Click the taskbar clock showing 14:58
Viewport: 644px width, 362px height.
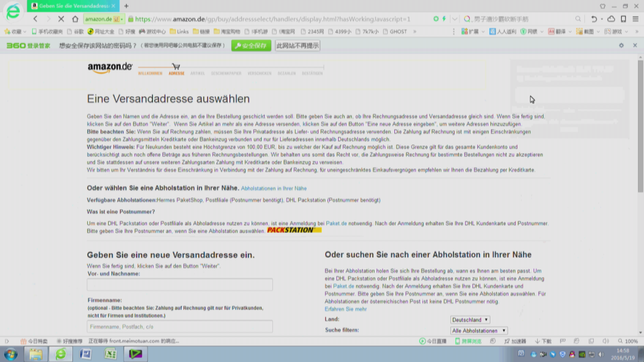pos(622,354)
